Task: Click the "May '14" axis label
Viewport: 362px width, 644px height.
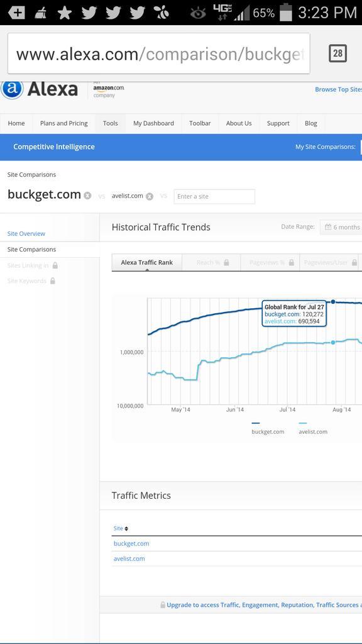Action: [x=180, y=409]
